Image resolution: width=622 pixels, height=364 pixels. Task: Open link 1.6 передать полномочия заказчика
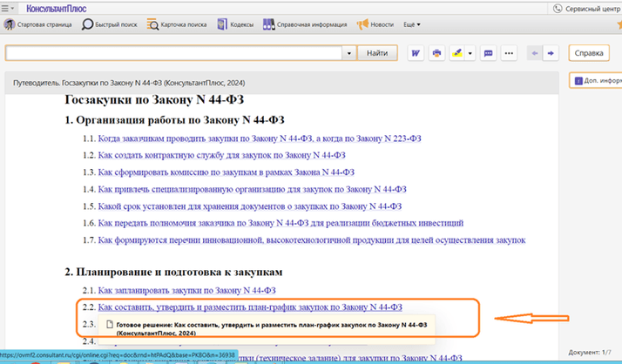tap(281, 223)
